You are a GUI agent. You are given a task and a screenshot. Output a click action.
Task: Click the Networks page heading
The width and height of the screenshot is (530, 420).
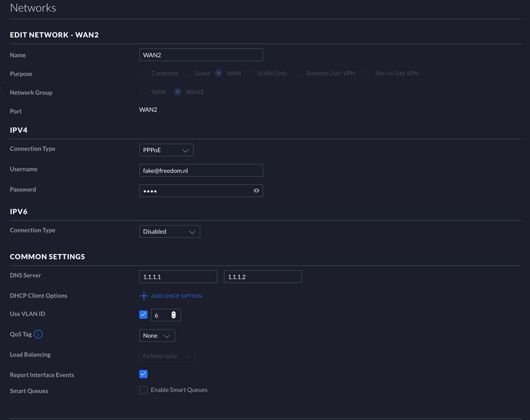(x=32, y=8)
